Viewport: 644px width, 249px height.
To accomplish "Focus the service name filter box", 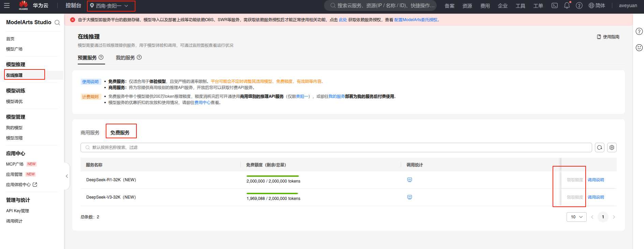I will (336, 147).
